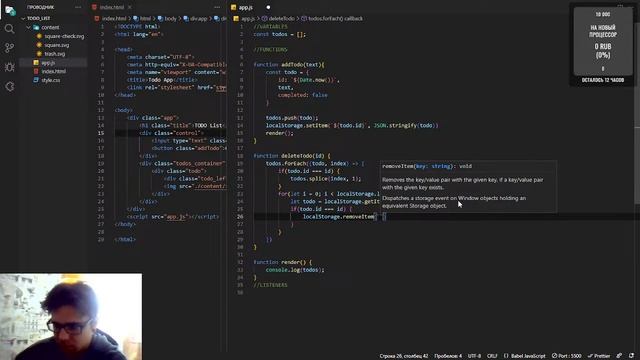640x360 pixels.
Task: Click the todos.forEach() callback breadcrumb
Action: click(x=335, y=18)
